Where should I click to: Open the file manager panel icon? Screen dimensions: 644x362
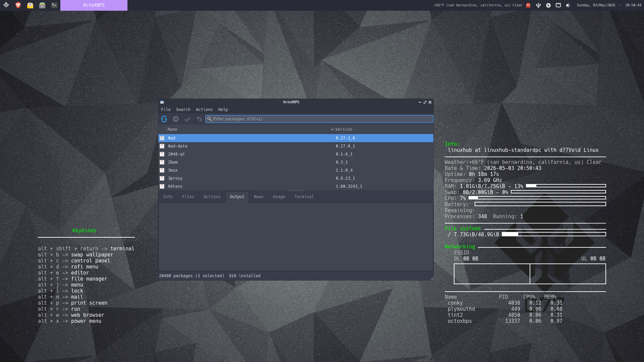[42, 5]
